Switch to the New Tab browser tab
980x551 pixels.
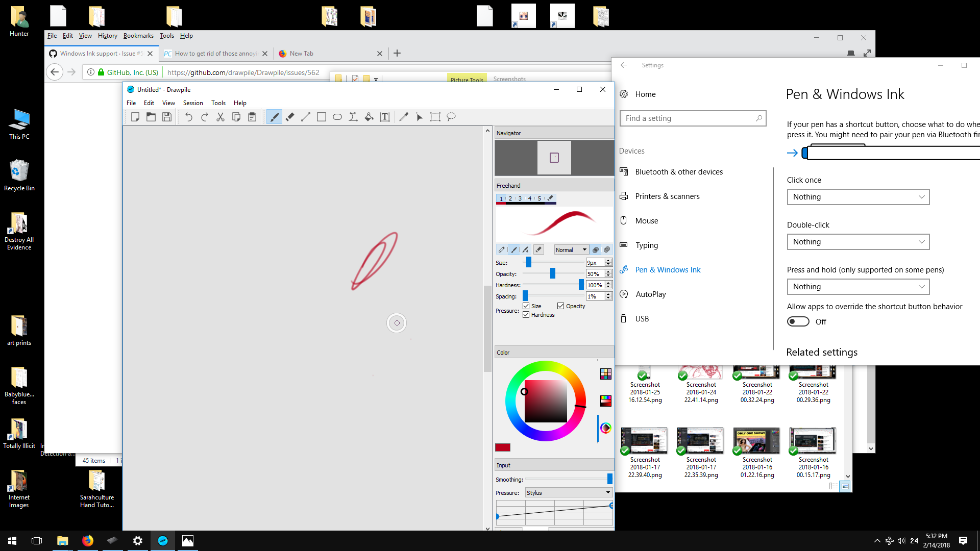[302, 53]
